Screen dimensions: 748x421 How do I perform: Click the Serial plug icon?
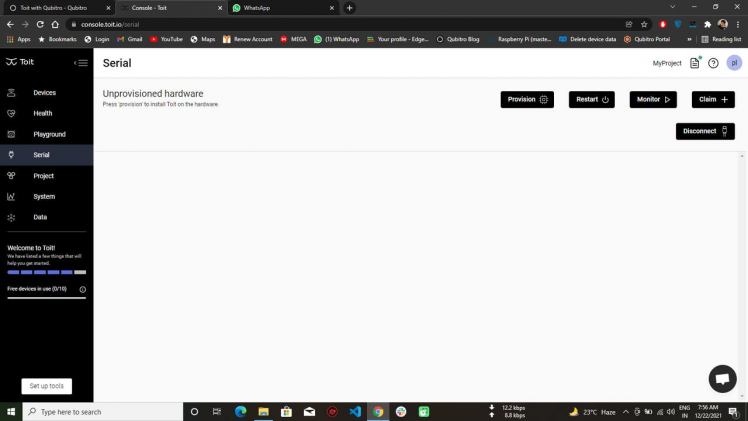click(x=11, y=155)
